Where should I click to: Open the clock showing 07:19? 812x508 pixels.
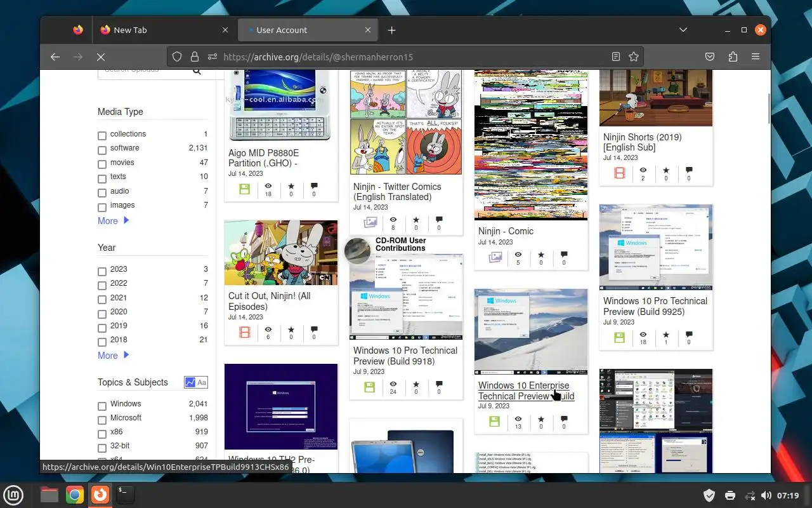pyautogui.click(x=788, y=495)
